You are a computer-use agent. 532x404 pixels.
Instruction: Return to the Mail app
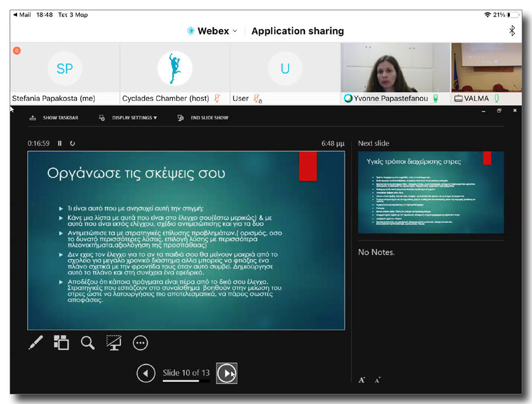pos(22,15)
